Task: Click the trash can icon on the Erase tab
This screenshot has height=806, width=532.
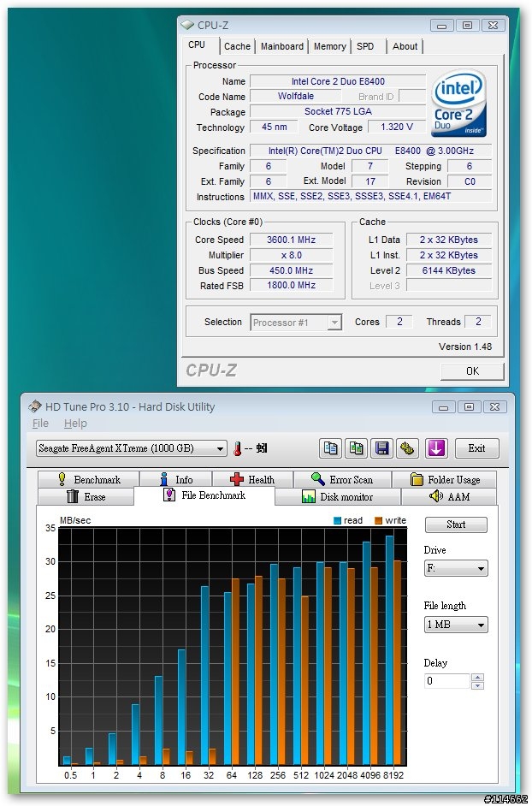Action: tap(73, 496)
